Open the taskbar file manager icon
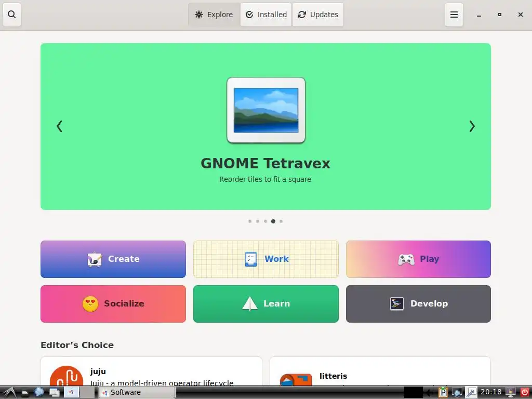 point(25,393)
